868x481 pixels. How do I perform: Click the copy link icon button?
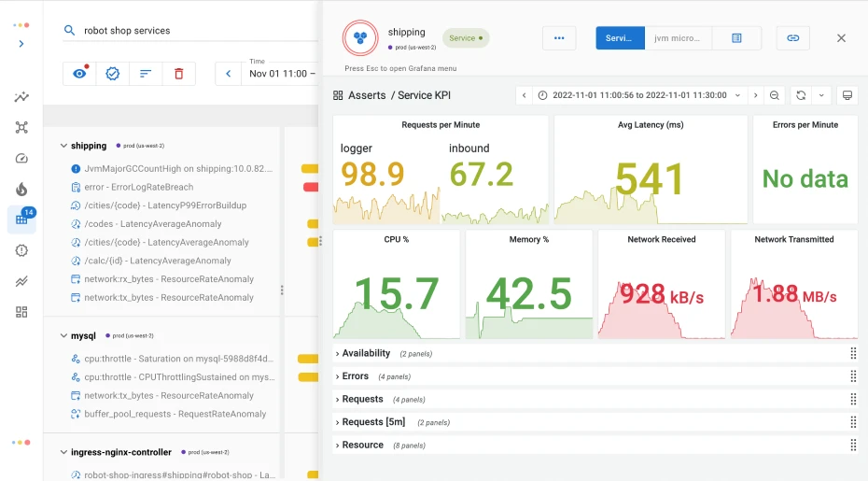792,38
